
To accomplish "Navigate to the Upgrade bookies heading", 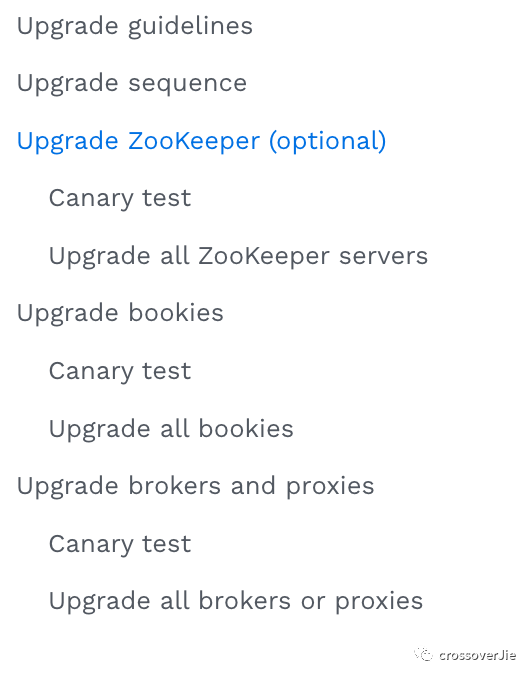I will [120, 313].
